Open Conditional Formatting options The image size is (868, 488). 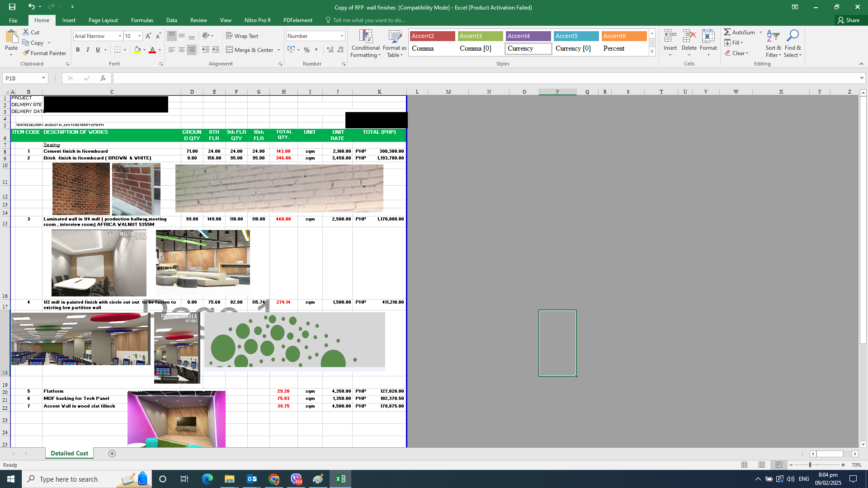point(365,44)
